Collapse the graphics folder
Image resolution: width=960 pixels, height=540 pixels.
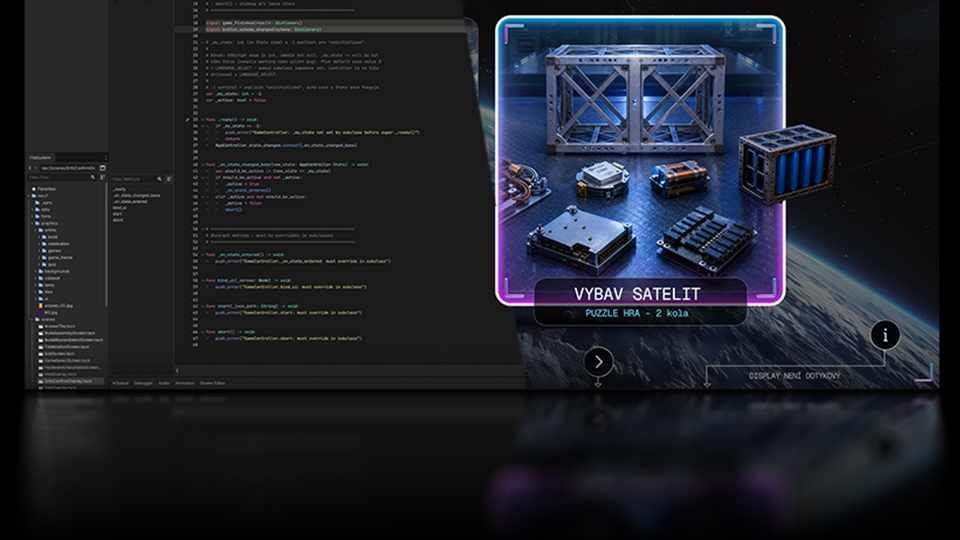pos(32,223)
